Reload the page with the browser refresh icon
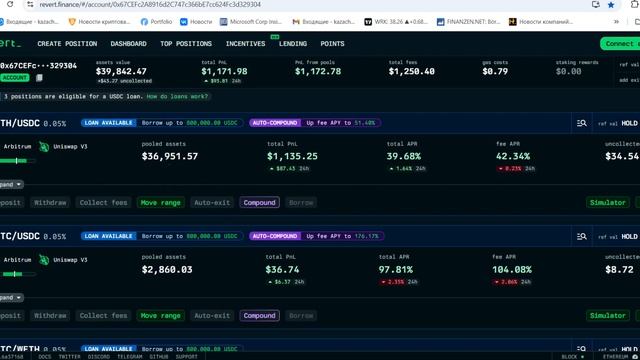 click(x=10, y=4)
